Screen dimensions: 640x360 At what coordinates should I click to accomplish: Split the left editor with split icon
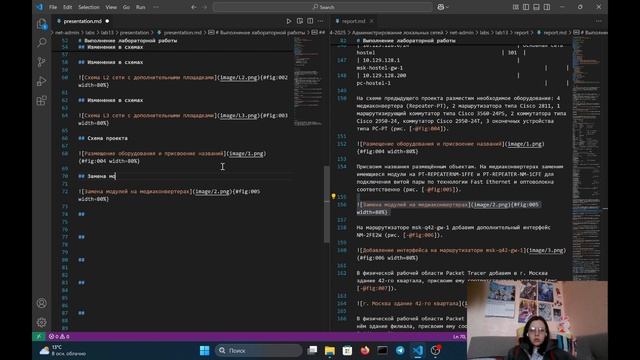(310, 21)
